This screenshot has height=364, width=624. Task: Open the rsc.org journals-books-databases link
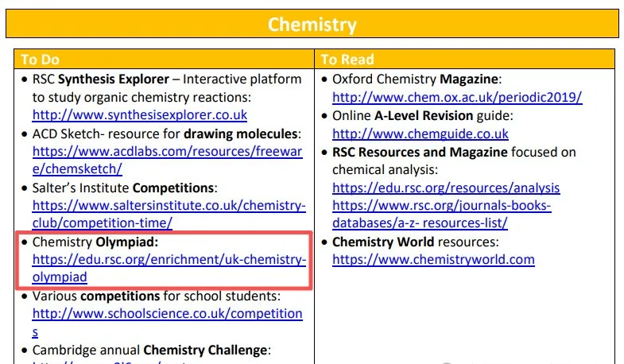click(x=441, y=205)
